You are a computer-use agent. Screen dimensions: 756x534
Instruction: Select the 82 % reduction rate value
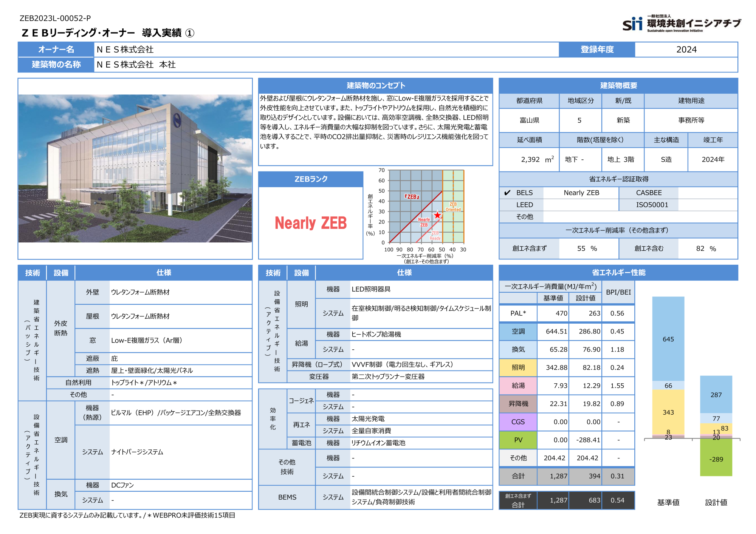[706, 248]
